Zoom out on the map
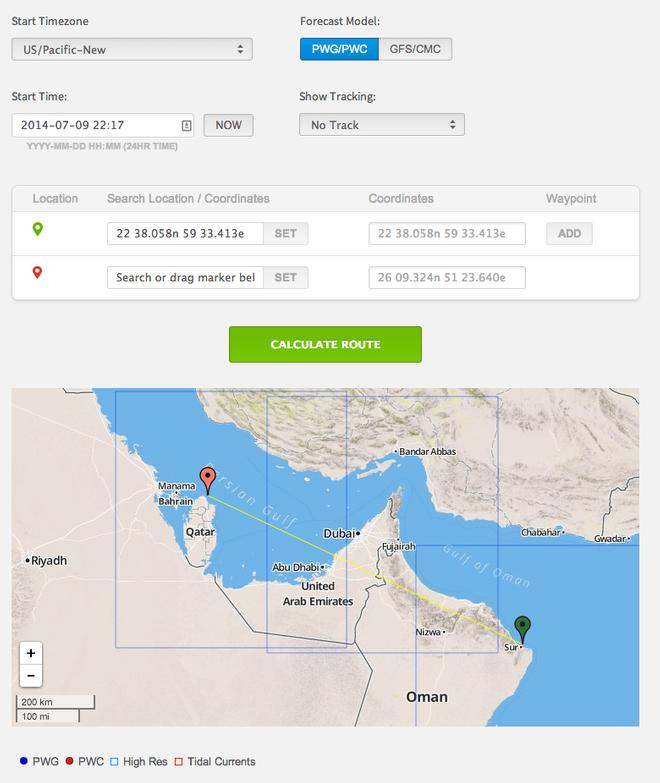Image resolution: width=660 pixels, height=783 pixels. [31, 676]
